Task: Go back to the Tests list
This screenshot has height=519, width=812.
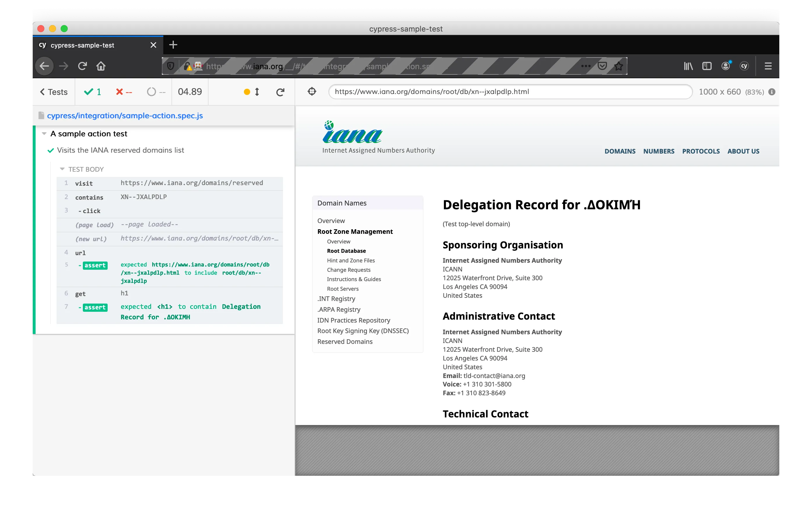Action: click(54, 92)
